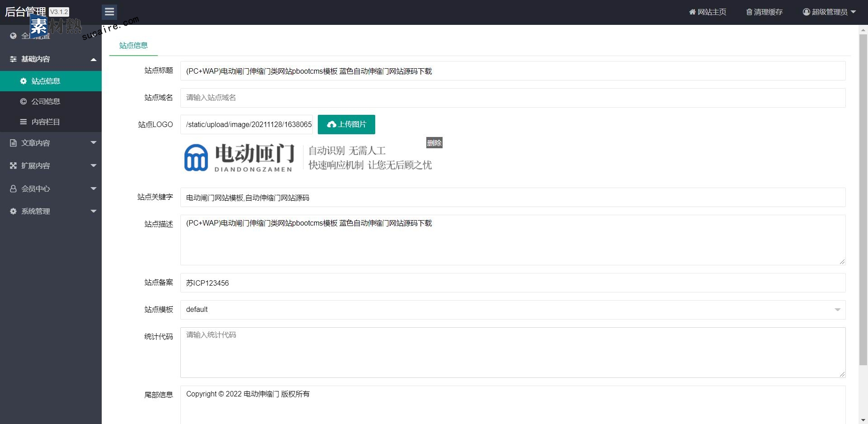Click document icon beside 文章内容

click(x=13, y=143)
